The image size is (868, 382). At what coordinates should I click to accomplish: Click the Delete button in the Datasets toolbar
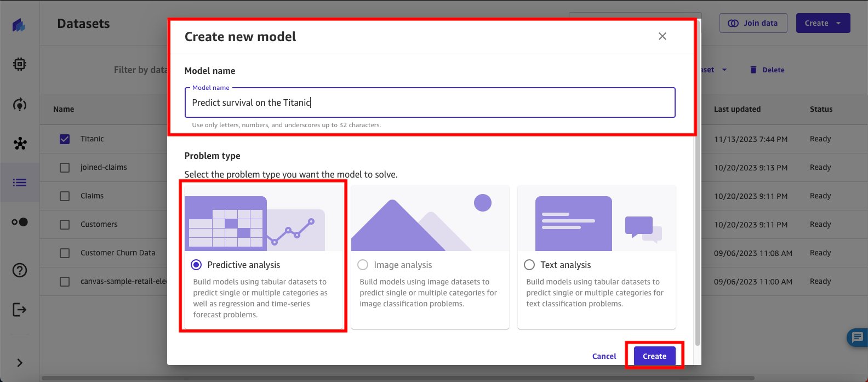(x=767, y=70)
